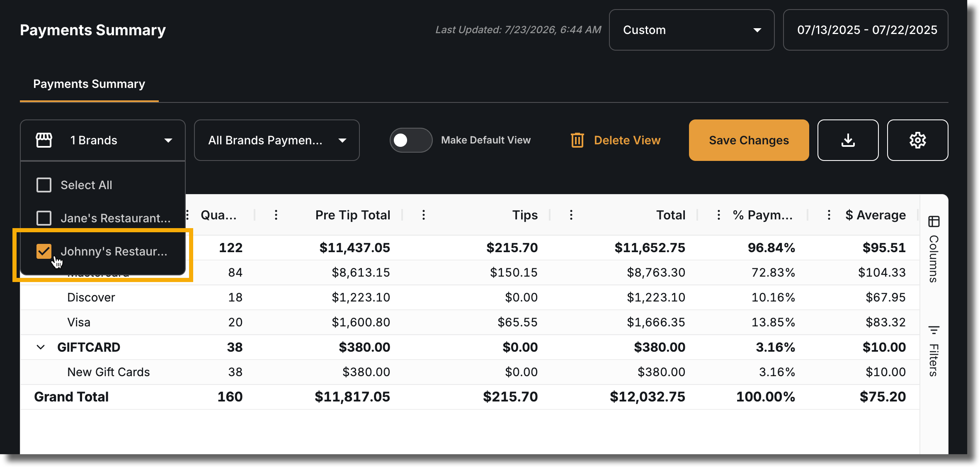Click the $65.55 tips cell in Visa row

tap(518, 322)
